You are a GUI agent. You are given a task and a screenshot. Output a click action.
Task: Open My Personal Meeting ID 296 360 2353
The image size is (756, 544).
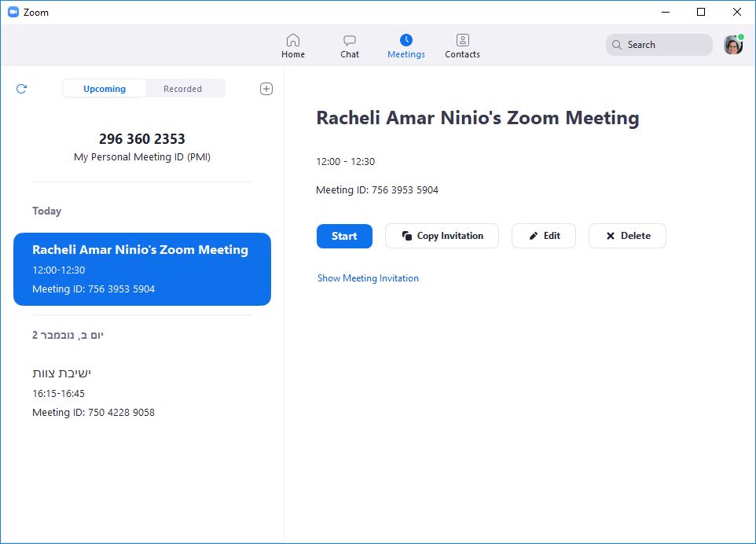pyautogui.click(x=142, y=146)
